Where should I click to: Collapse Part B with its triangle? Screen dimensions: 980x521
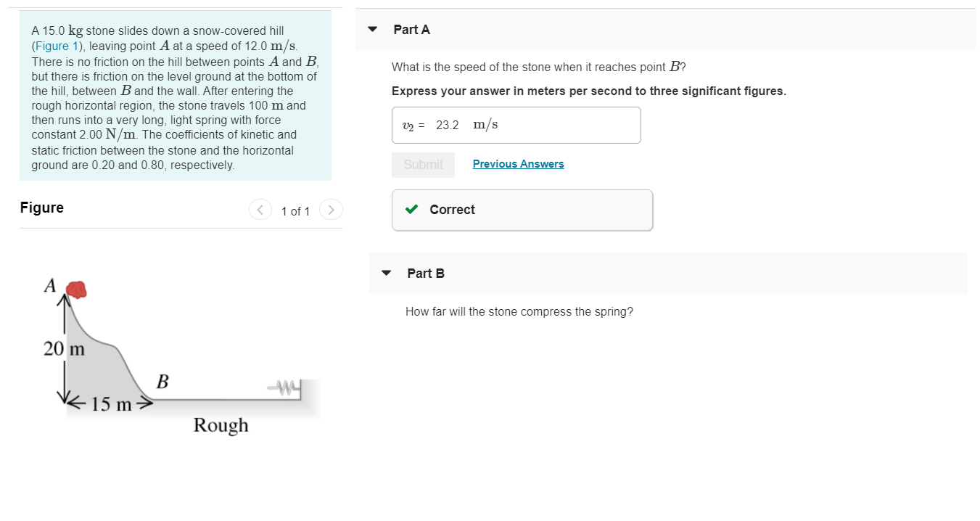click(387, 274)
